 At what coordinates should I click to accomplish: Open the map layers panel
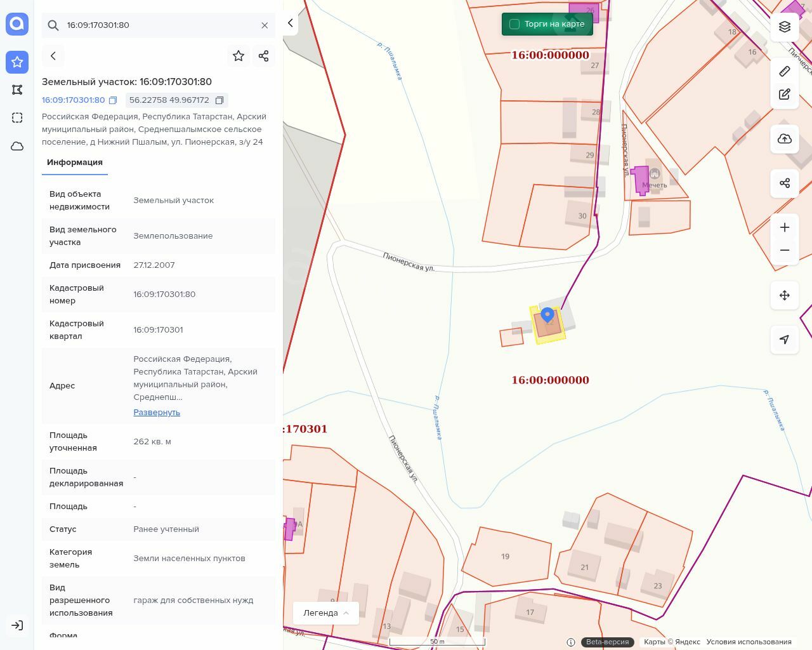point(785,27)
